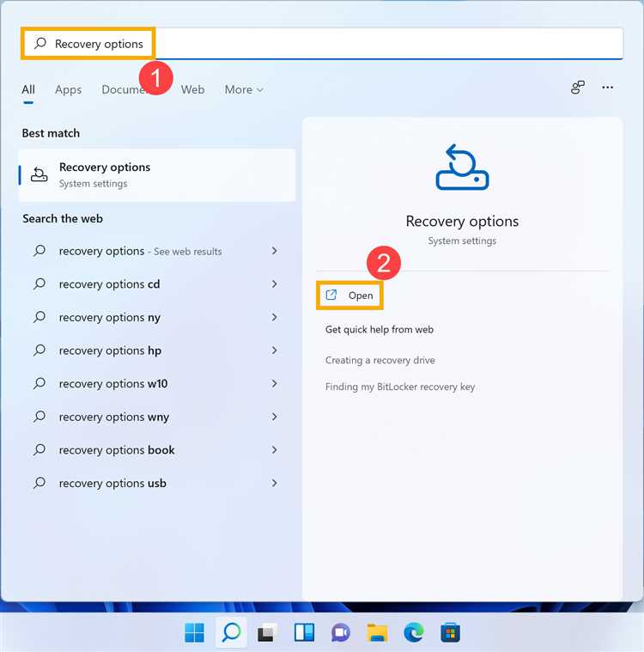Click the Windows Start button in taskbar
This screenshot has height=652, width=644.
[194, 632]
